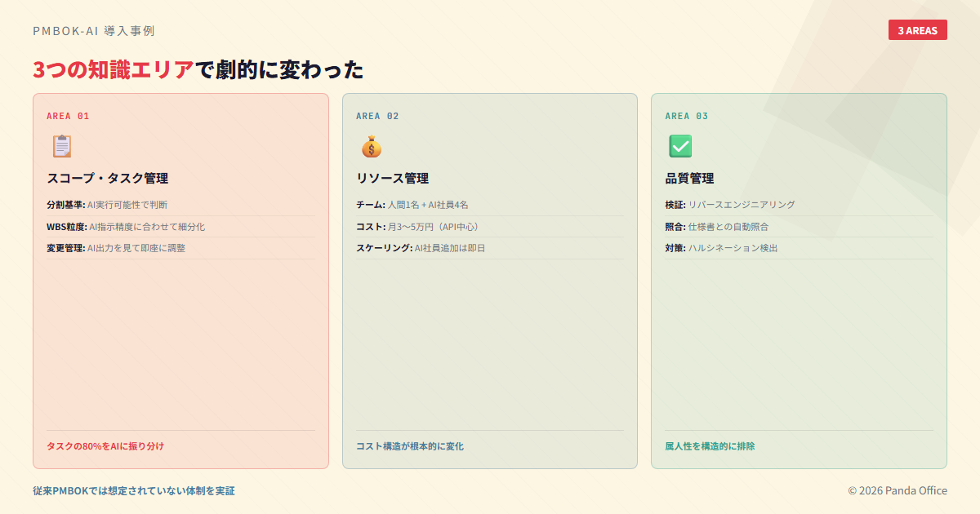Select the スコープ・タスク管理 heading
Viewport: 980px width, 514px height.
pyautogui.click(x=107, y=179)
